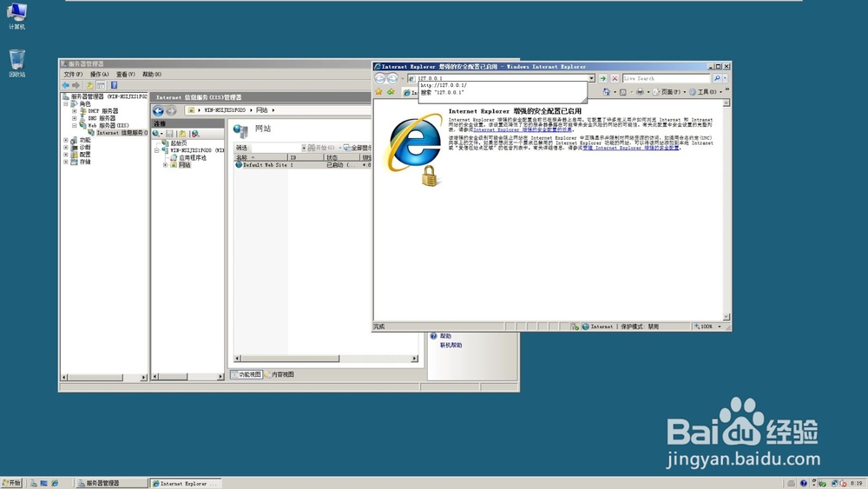Click the Favorites star icon in IE
868x489 pixels.
click(378, 92)
